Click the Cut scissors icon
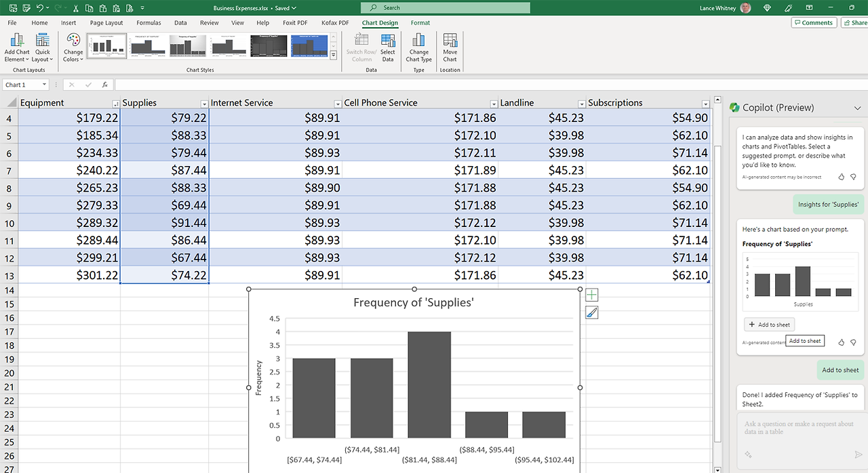The width and height of the screenshot is (868, 473). 75,8
